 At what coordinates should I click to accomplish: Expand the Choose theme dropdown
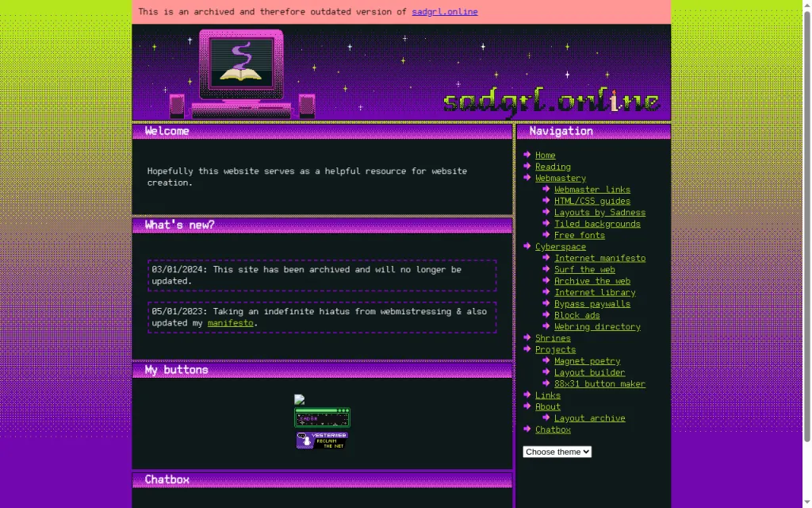point(557,452)
